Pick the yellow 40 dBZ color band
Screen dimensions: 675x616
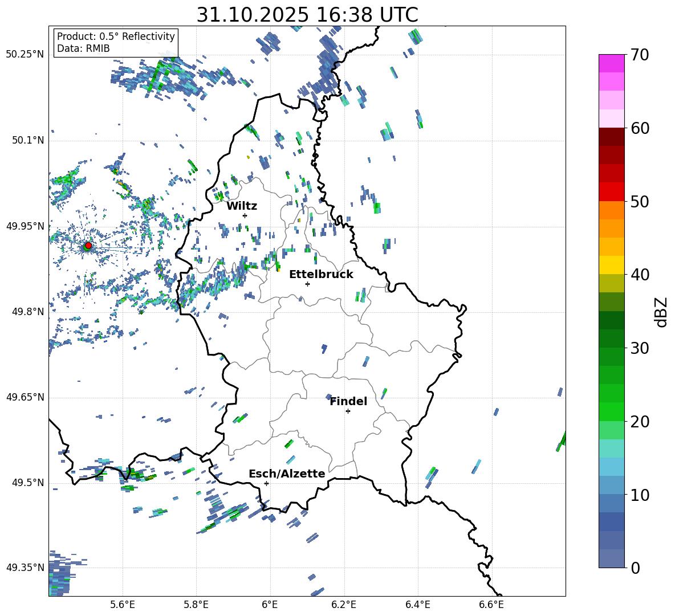pos(612,265)
